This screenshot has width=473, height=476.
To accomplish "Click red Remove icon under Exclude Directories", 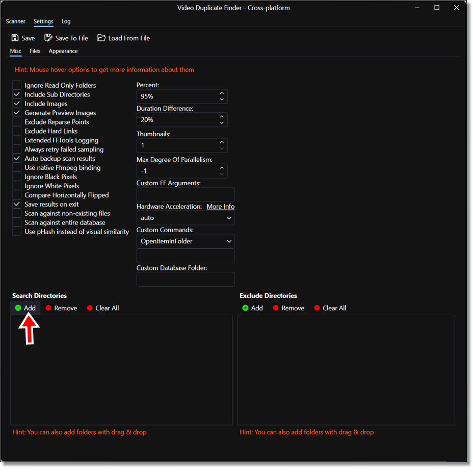I will (275, 308).
